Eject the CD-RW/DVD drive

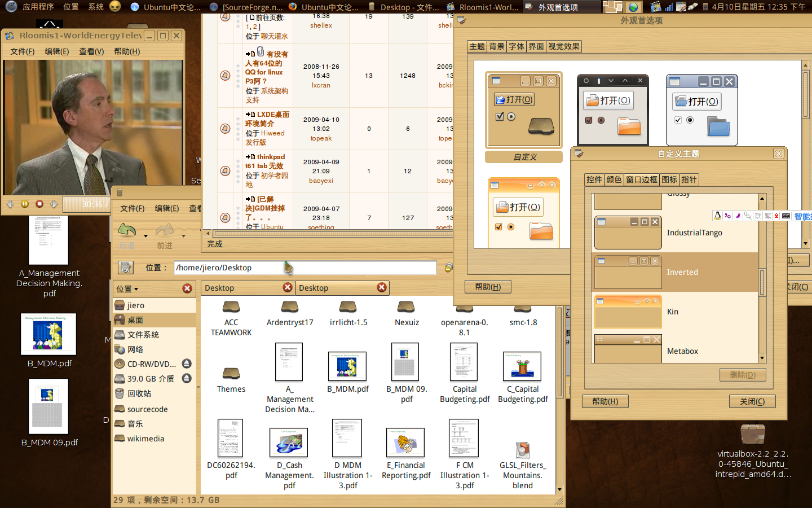[x=187, y=364]
